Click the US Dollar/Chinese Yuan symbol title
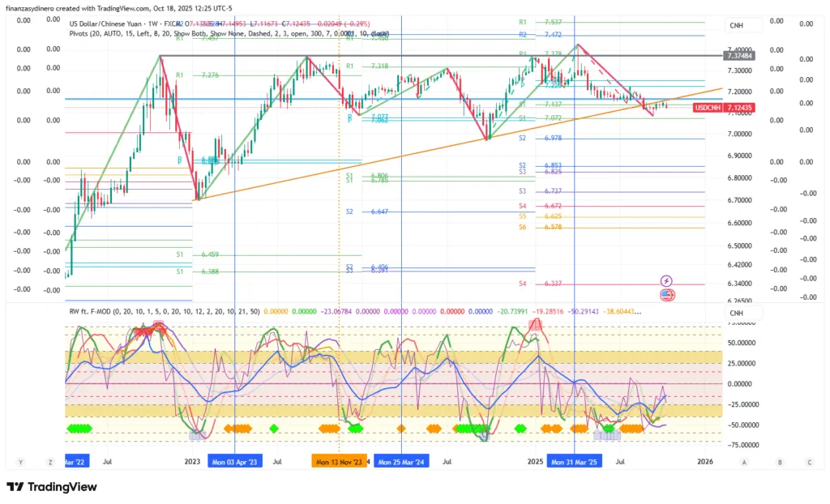This screenshot has height=504, width=830. pyautogui.click(x=112, y=24)
